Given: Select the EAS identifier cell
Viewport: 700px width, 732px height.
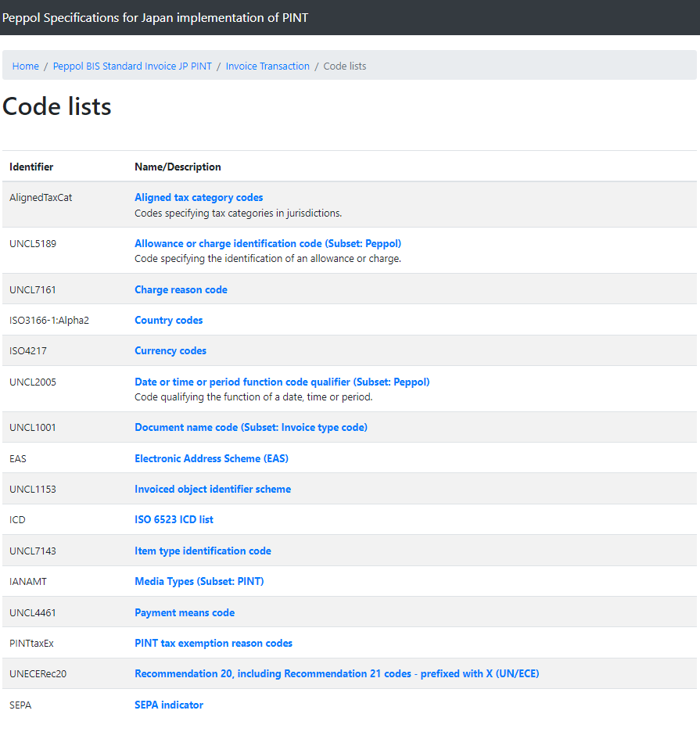Looking at the screenshot, I should [18, 459].
